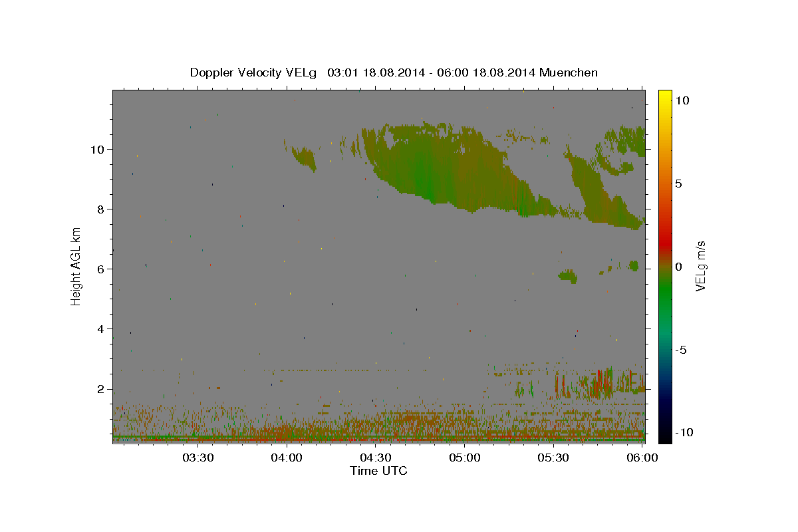The image size is (798, 532).
Task: Click the 'Time UTC' axis label
Action: click(x=378, y=471)
